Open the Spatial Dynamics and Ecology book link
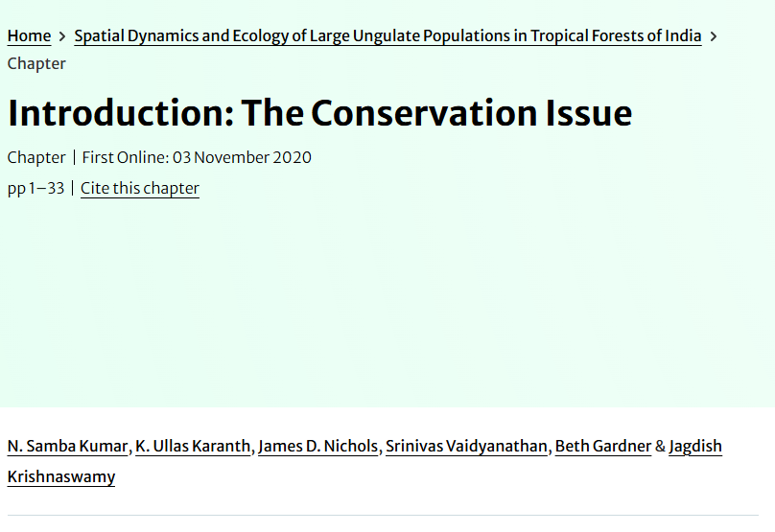 pyautogui.click(x=387, y=36)
